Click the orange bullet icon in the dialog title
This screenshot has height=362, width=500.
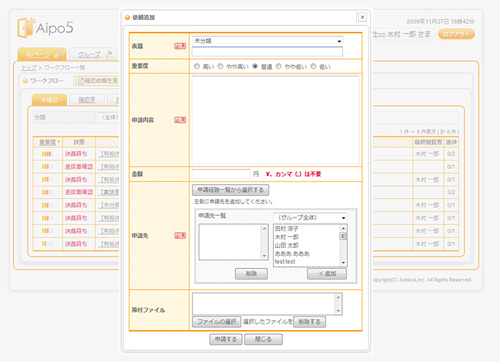click(127, 17)
